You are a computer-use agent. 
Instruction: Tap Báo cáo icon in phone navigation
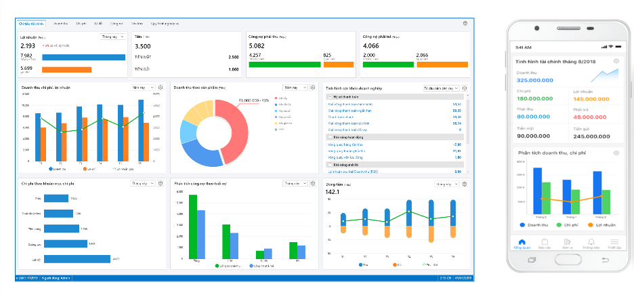click(544, 243)
